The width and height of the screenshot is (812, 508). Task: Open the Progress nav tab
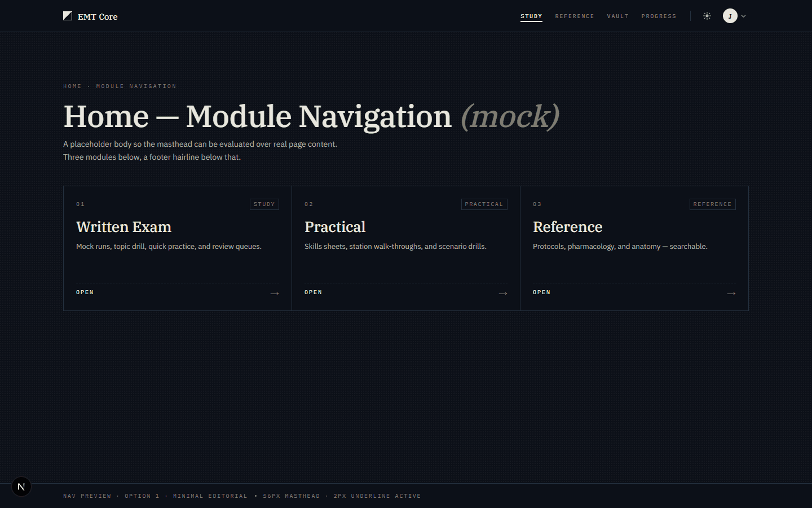click(659, 16)
